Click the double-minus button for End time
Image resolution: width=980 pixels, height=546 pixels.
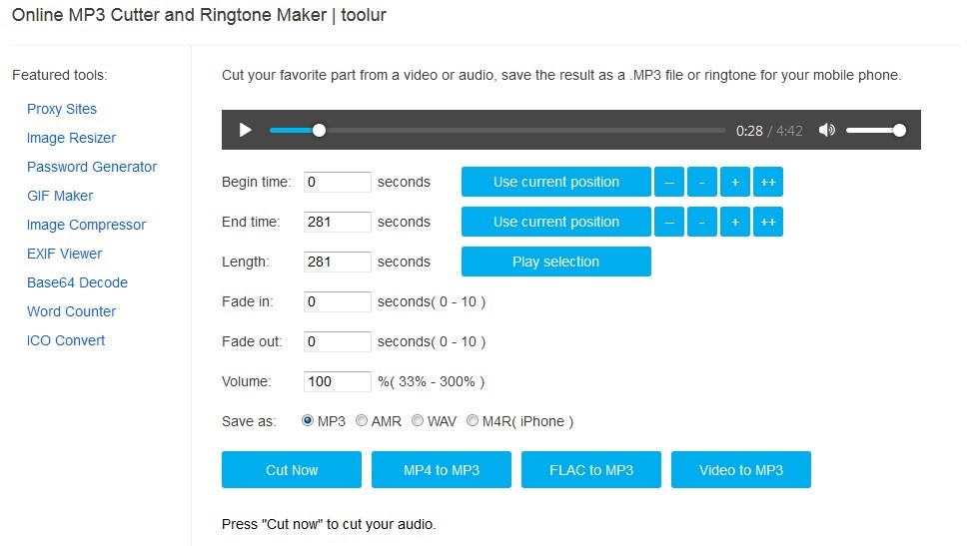click(x=669, y=222)
